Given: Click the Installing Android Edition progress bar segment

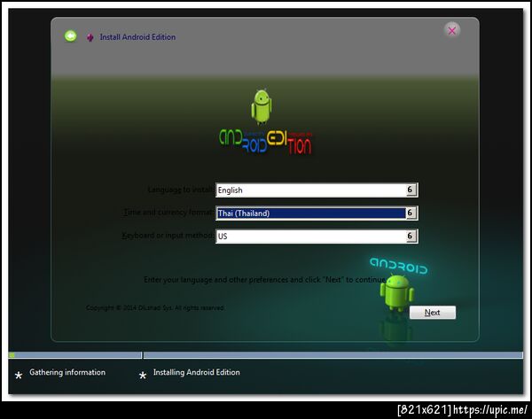Looking at the screenshot, I should [332, 355].
